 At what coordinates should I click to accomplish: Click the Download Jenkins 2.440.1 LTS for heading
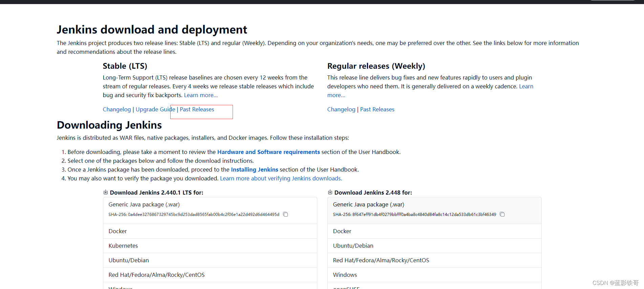pos(157,193)
